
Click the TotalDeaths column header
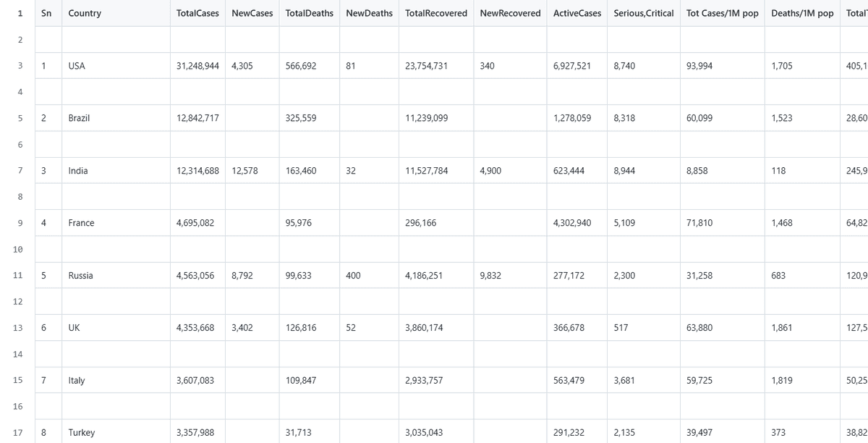pyautogui.click(x=310, y=13)
